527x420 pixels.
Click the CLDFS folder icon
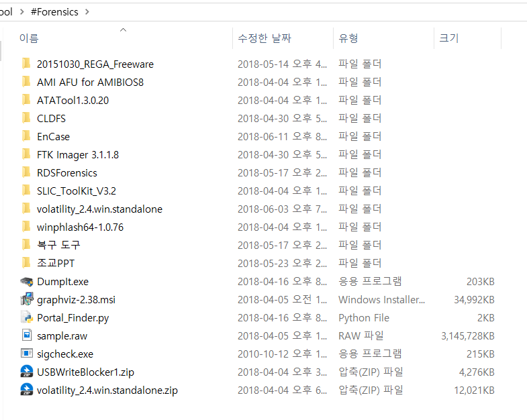tap(26, 118)
